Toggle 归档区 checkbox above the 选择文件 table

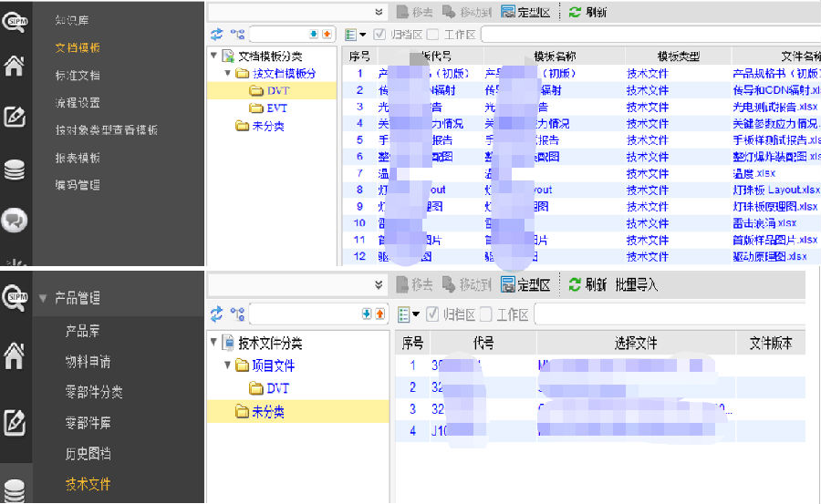tap(432, 314)
